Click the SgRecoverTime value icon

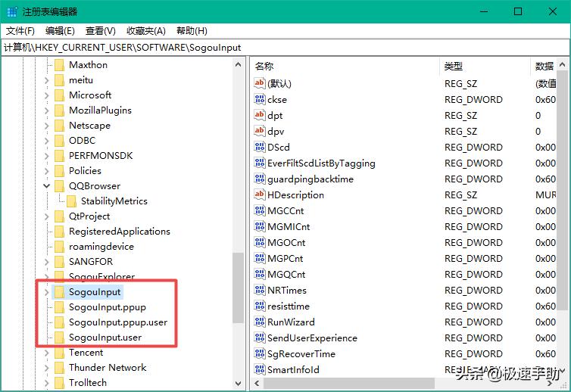[259, 353]
